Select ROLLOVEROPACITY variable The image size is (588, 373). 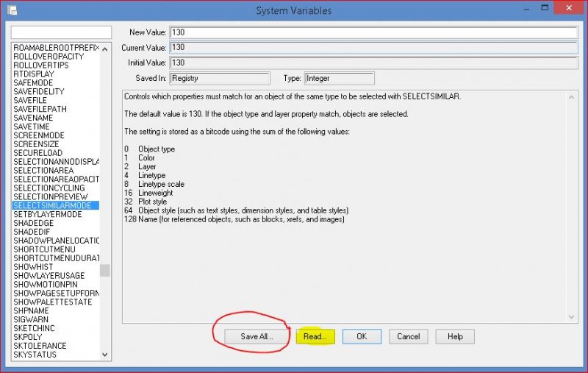tap(49, 57)
